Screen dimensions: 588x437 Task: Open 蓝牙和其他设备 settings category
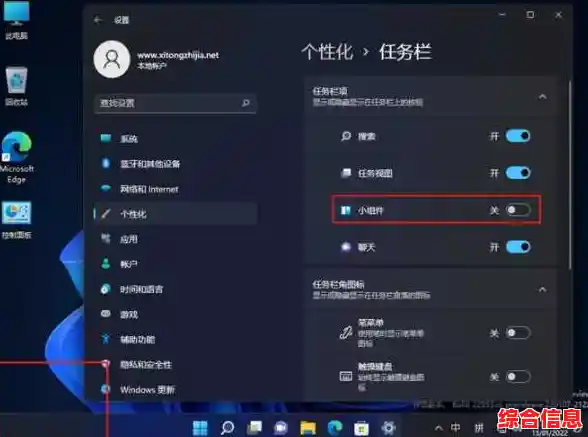175,164
